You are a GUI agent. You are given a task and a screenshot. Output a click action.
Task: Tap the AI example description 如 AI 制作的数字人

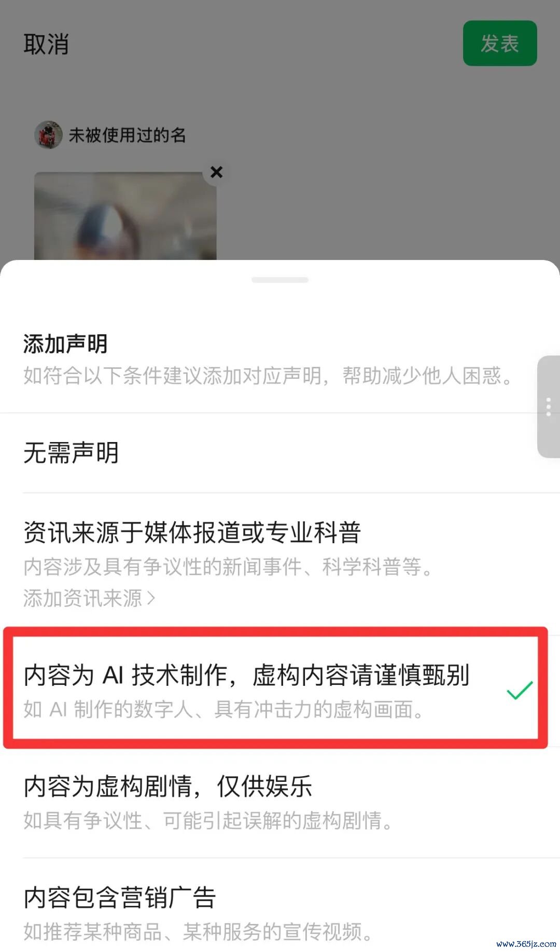223,709
